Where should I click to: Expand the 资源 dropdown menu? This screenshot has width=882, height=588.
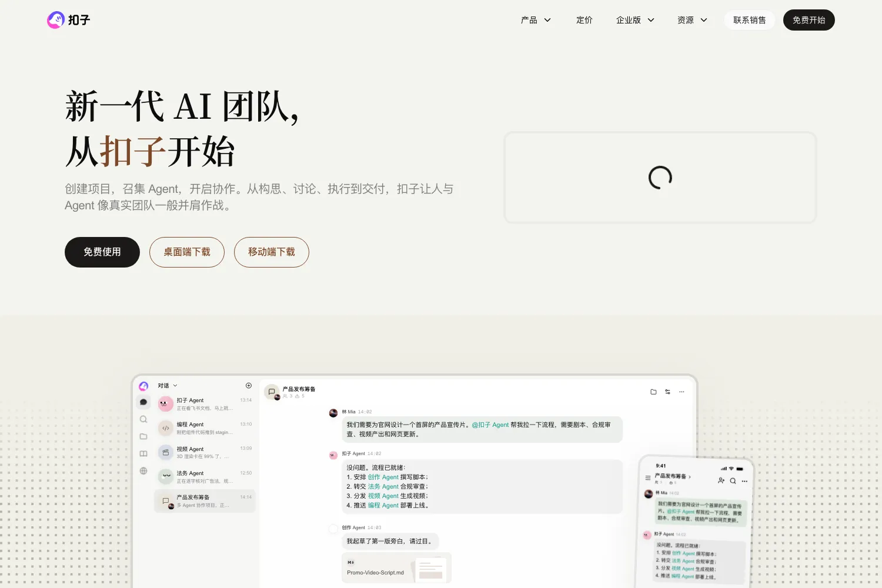click(692, 20)
